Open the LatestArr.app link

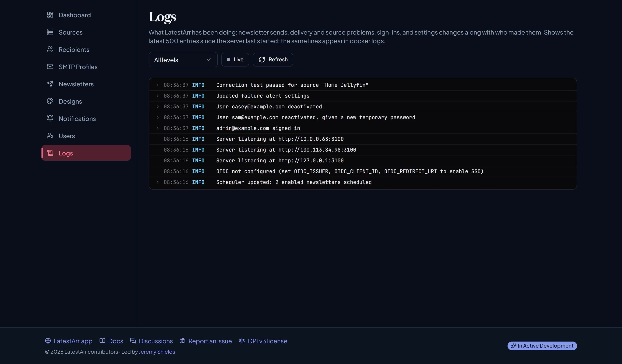point(69,341)
